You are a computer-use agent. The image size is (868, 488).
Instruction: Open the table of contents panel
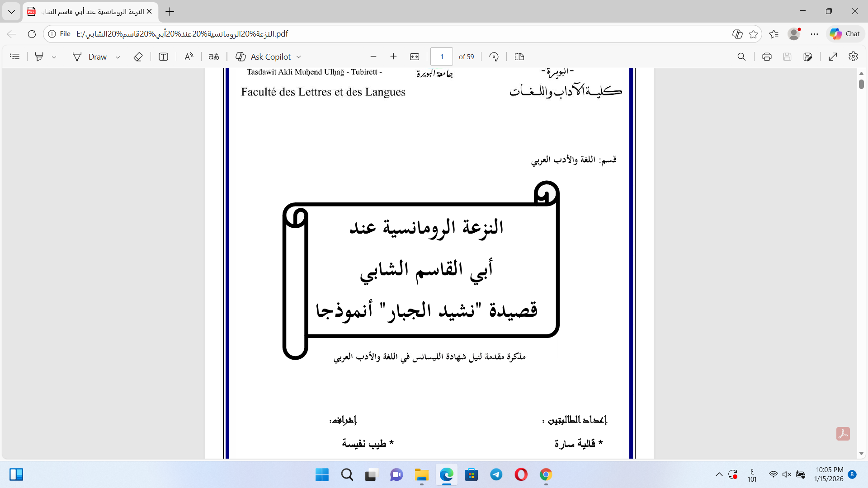click(x=15, y=56)
